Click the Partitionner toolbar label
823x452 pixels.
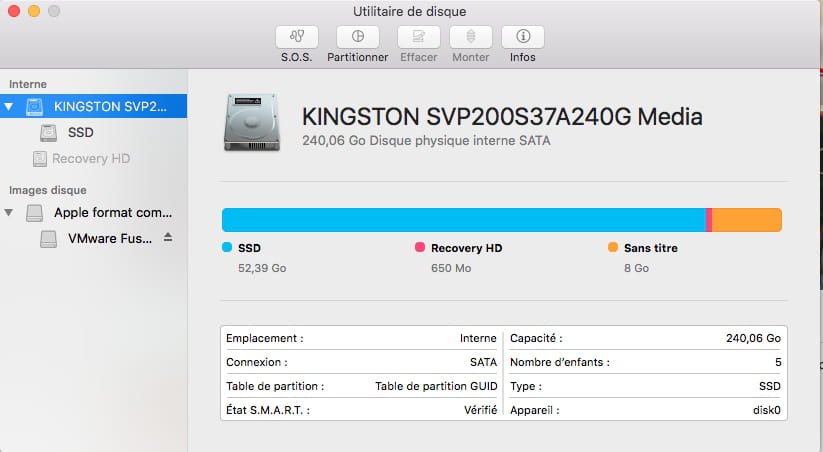click(x=357, y=57)
